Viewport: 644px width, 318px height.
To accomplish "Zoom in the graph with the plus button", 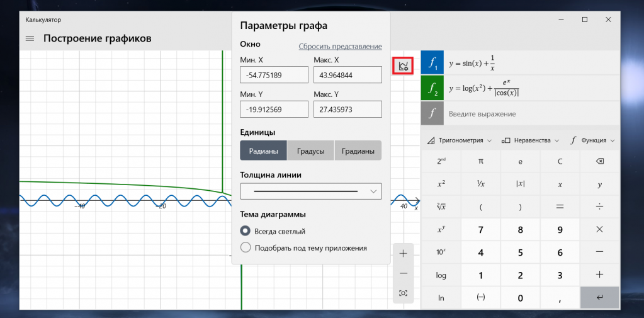I will coord(403,254).
